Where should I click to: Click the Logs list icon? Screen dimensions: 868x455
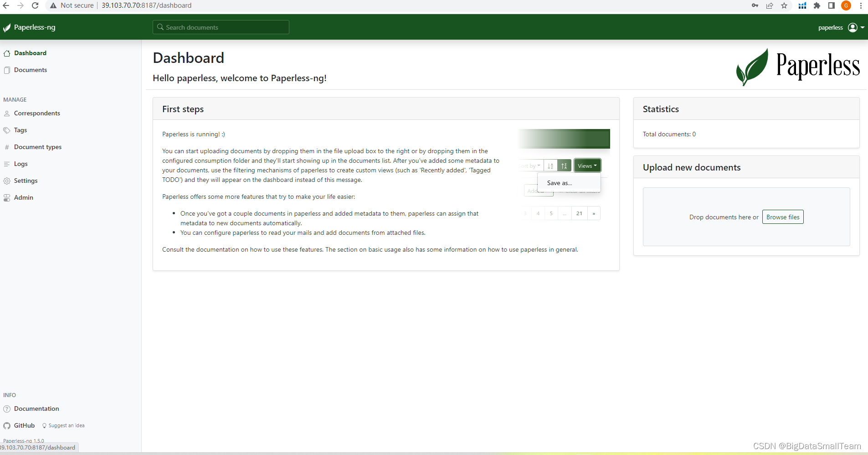pos(7,164)
